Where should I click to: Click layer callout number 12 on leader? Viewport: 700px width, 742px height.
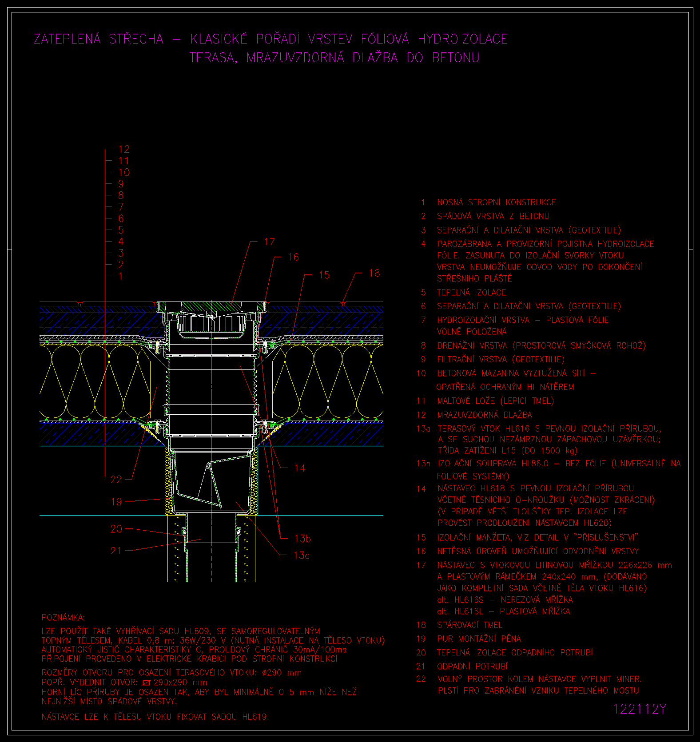point(124,149)
